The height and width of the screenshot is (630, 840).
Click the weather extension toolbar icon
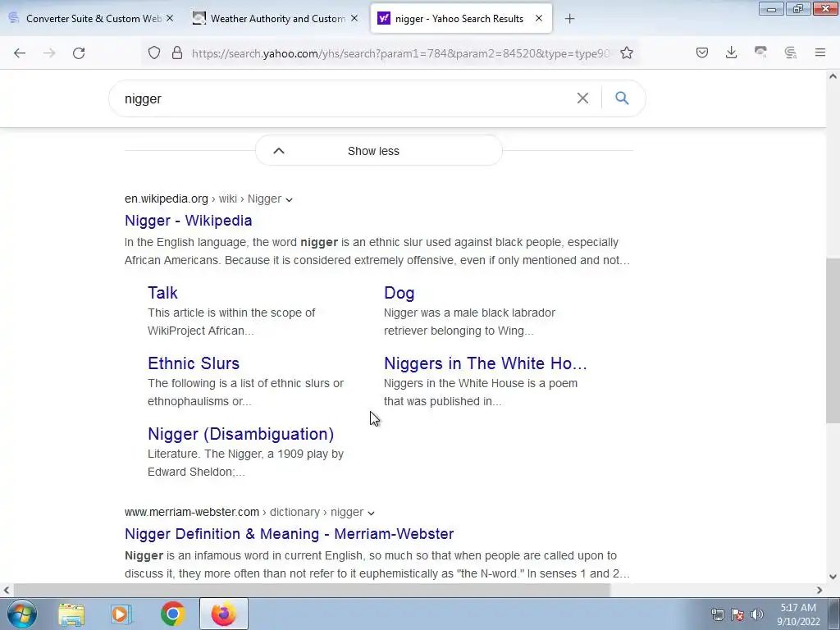[760, 52]
